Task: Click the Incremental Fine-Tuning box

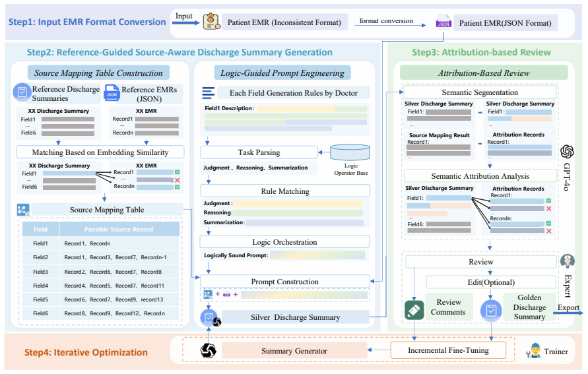Action: 448,350
